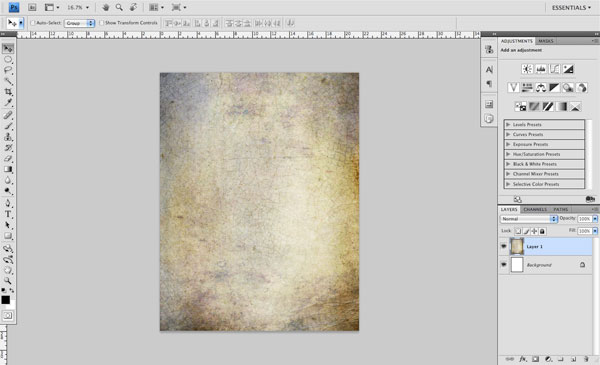
Task: Toggle lock position for the layer
Action: 534,231
